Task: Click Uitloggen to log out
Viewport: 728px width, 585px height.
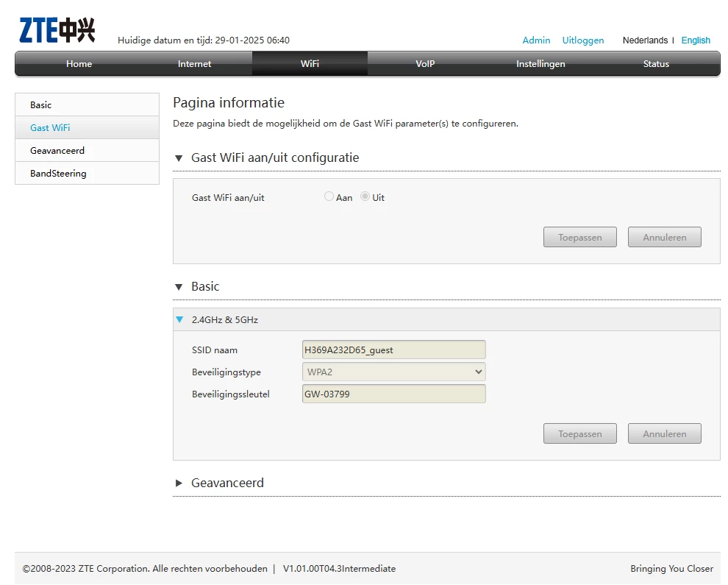Action: [583, 40]
